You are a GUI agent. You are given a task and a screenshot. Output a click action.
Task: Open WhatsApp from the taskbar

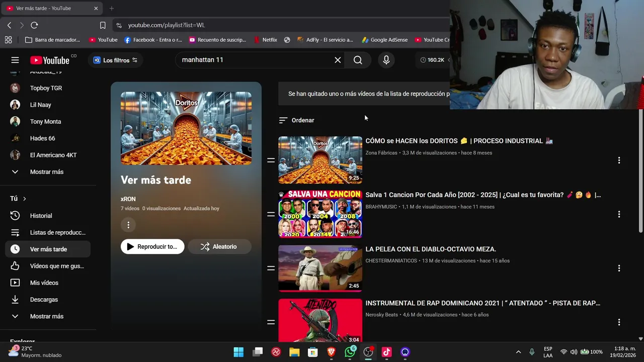click(x=350, y=352)
